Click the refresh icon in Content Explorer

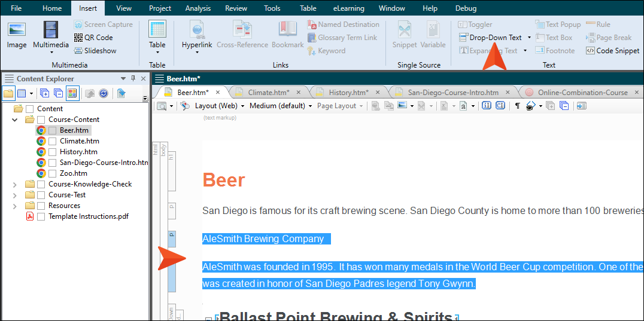(x=103, y=93)
